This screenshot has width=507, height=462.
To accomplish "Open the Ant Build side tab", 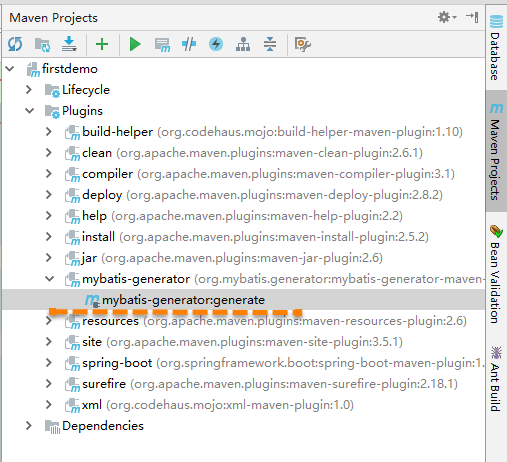I will pos(496,379).
